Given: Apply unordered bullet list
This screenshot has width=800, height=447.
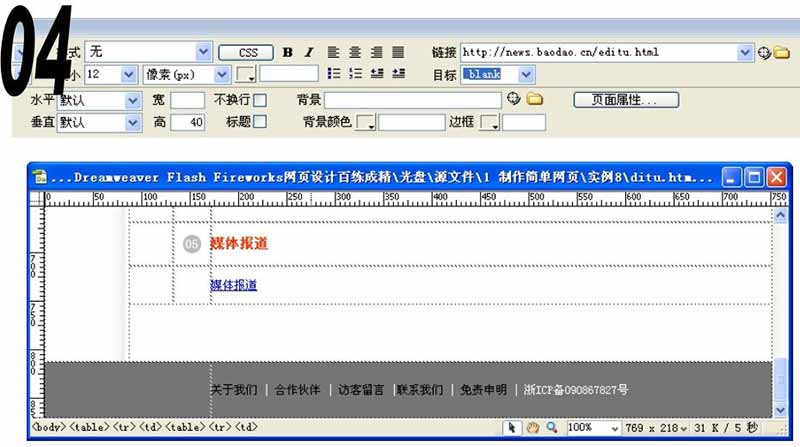Looking at the screenshot, I should pyautogui.click(x=334, y=73).
